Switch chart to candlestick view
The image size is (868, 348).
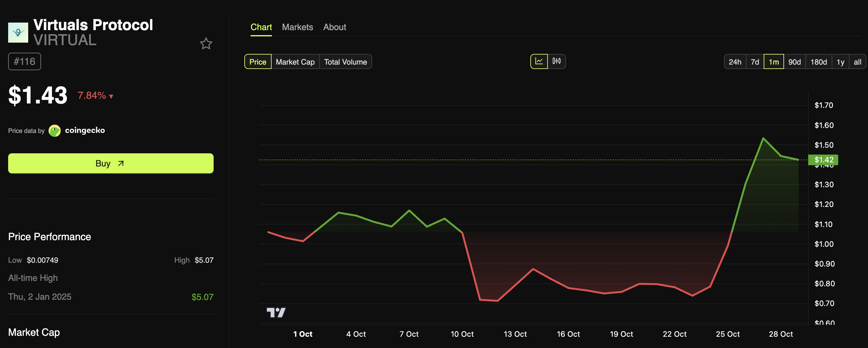557,61
